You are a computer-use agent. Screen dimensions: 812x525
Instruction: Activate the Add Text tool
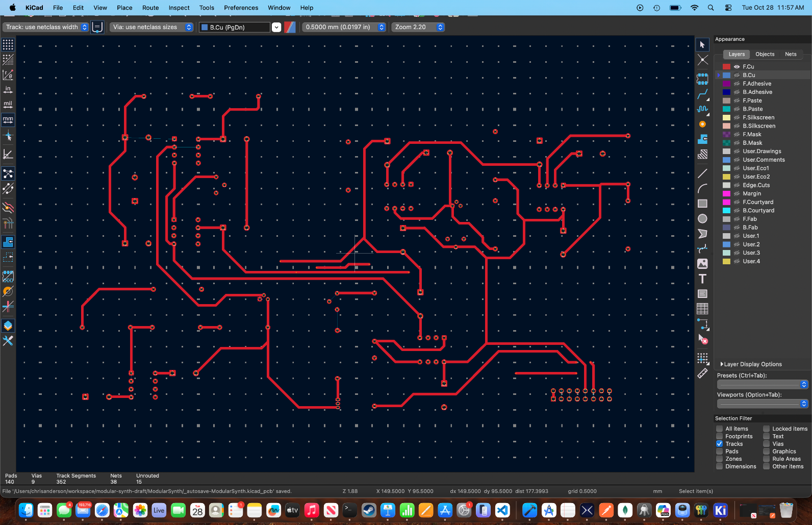click(702, 279)
